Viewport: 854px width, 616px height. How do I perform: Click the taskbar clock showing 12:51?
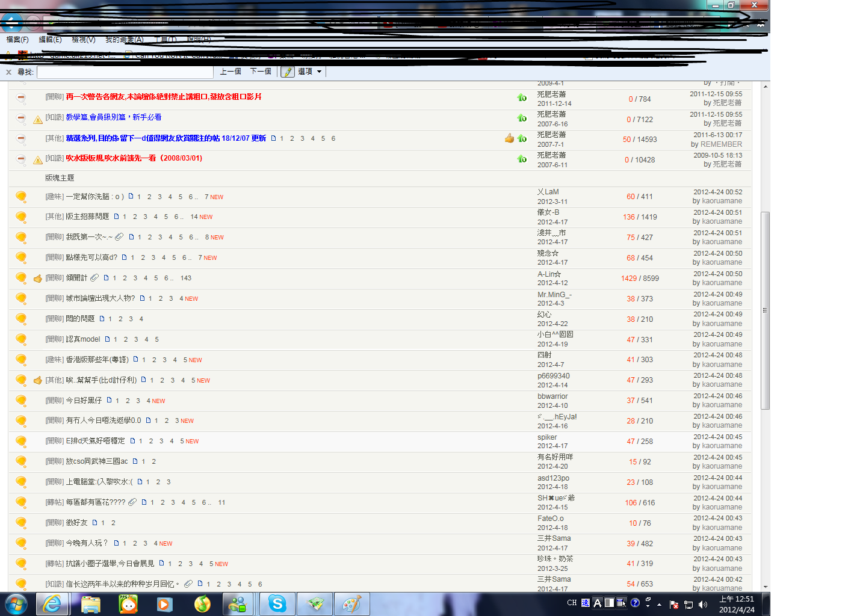pyautogui.click(x=737, y=604)
